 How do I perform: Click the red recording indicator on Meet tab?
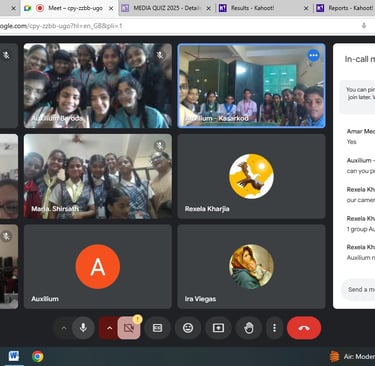[40, 8]
